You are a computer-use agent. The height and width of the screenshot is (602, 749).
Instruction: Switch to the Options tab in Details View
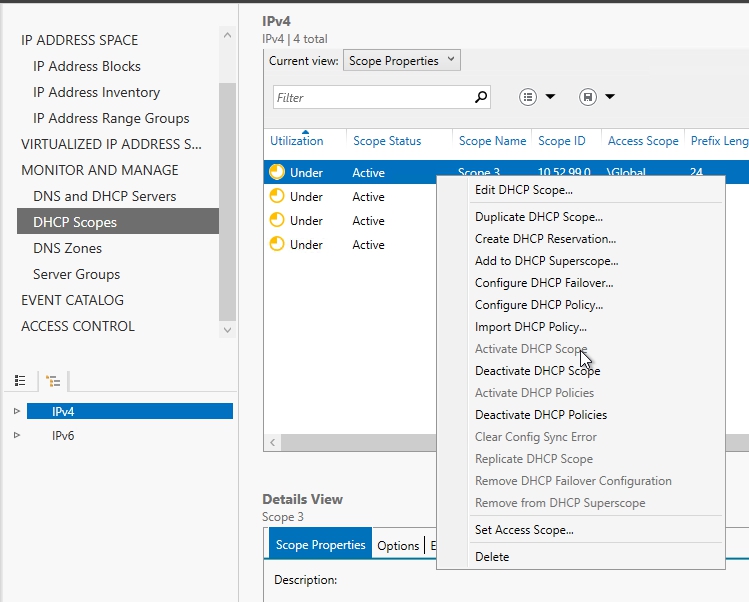coord(398,545)
